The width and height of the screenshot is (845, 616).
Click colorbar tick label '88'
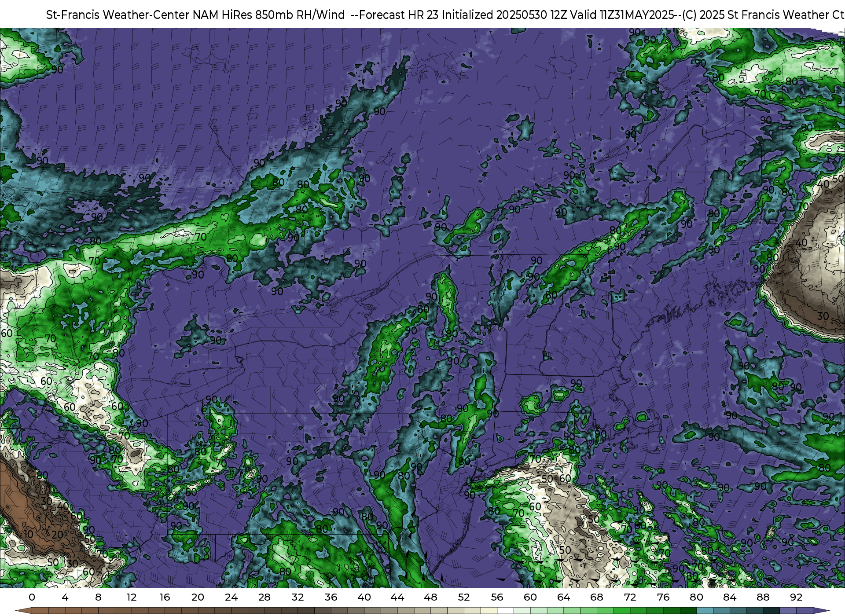763,597
